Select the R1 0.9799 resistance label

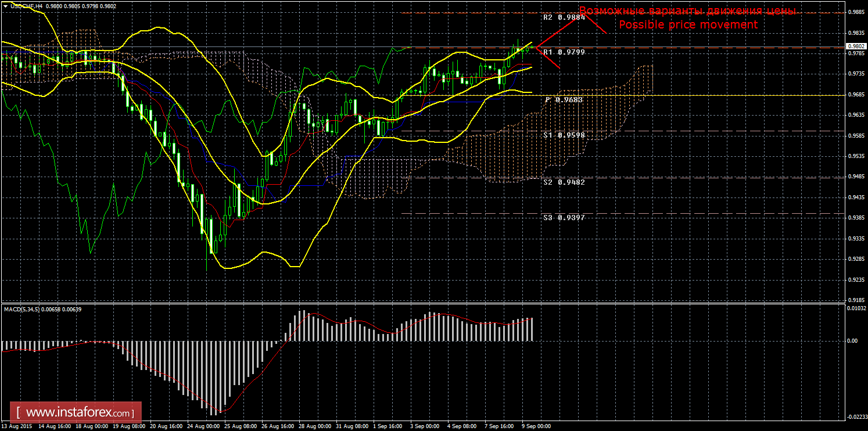pyautogui.click(x=564, y=52)
